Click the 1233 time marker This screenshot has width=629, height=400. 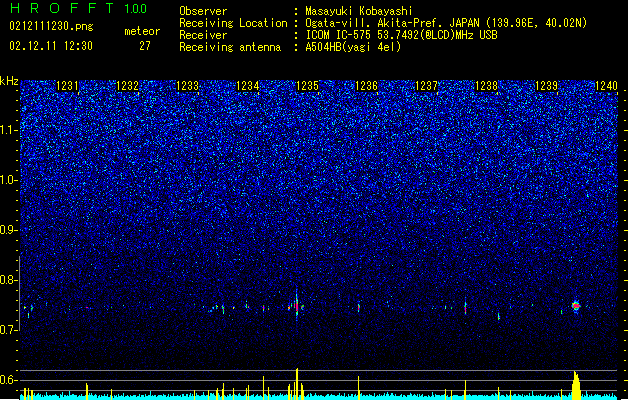coord(187,86)
